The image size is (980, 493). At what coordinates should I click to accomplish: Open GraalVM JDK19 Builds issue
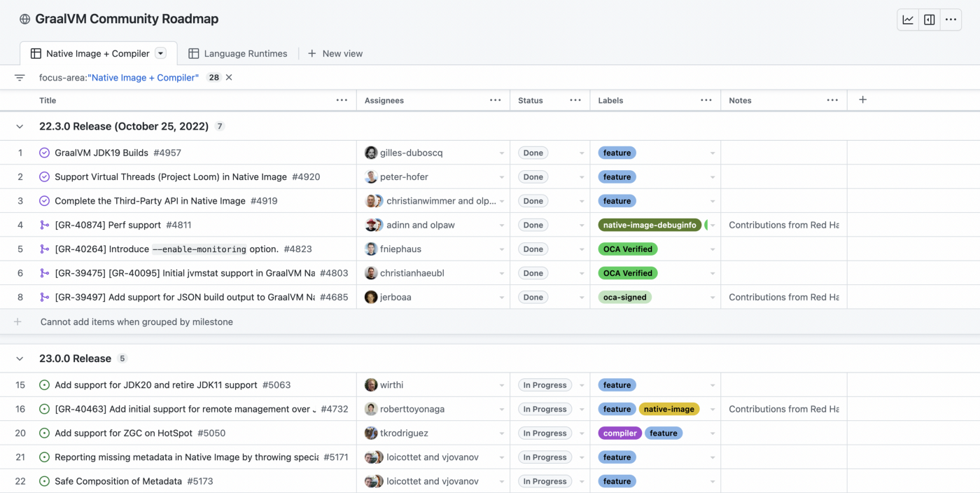click(101, 153)
